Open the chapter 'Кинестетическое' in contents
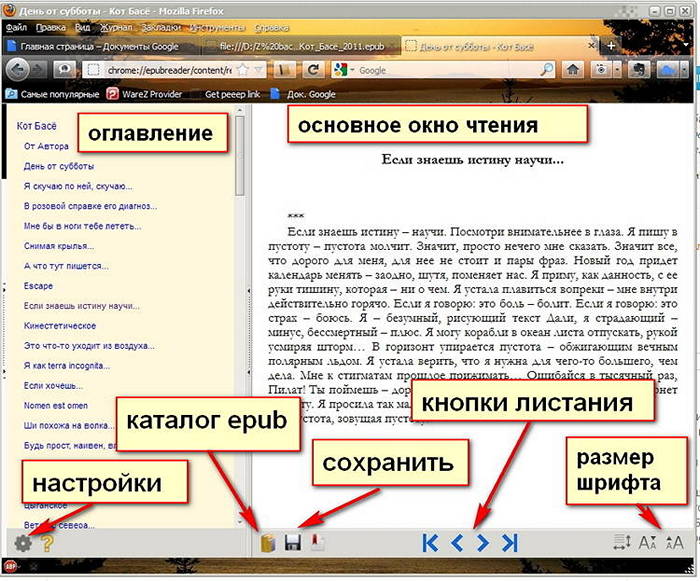Screen dimensions: 700x581 point(59,325)
